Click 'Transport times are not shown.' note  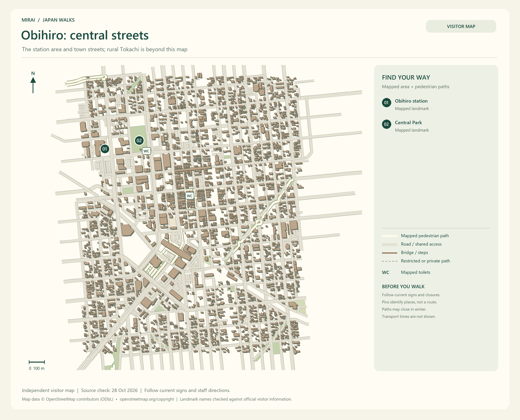click(409, 316)
